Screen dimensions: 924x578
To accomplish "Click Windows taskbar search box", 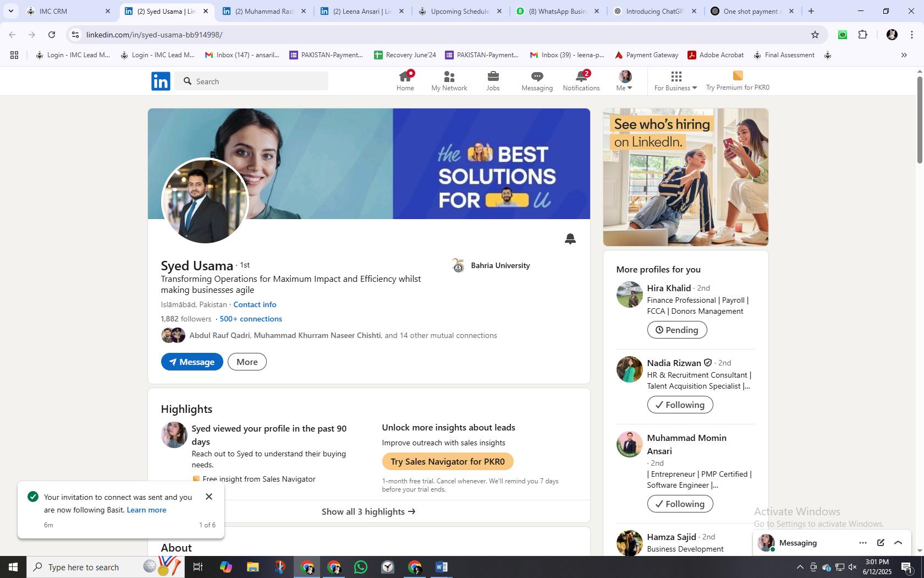I will 106,567.
